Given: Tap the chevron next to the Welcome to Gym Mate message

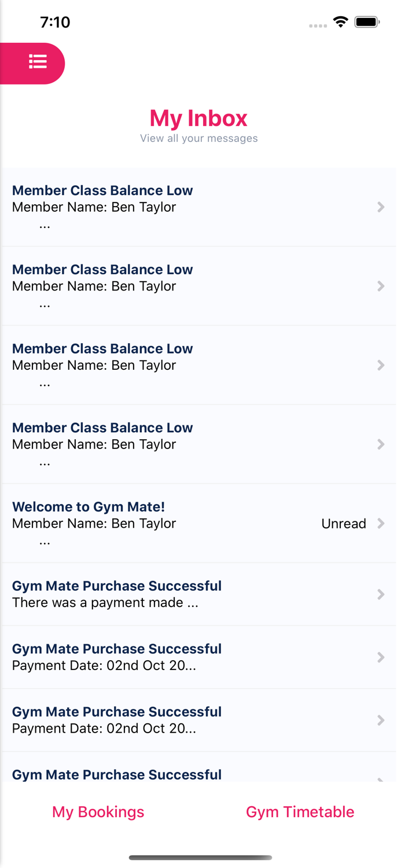Looking at the screenshot, I should [381, 523].
